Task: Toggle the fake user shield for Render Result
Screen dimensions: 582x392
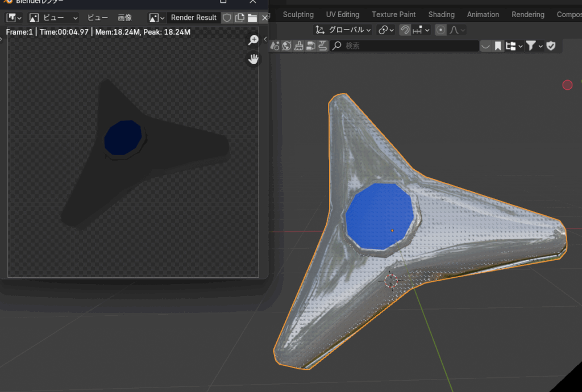Action: coord(227,18)
